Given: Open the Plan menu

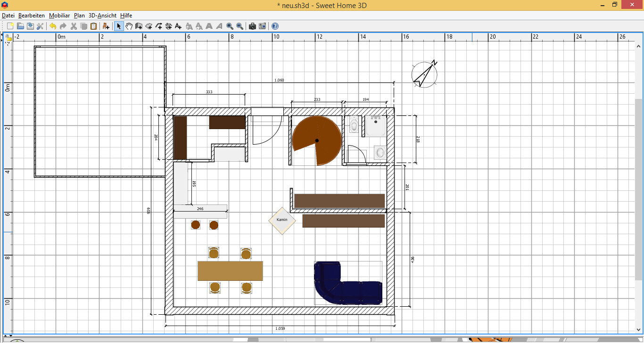Looking at the screenshot, I should click(79, 16).
